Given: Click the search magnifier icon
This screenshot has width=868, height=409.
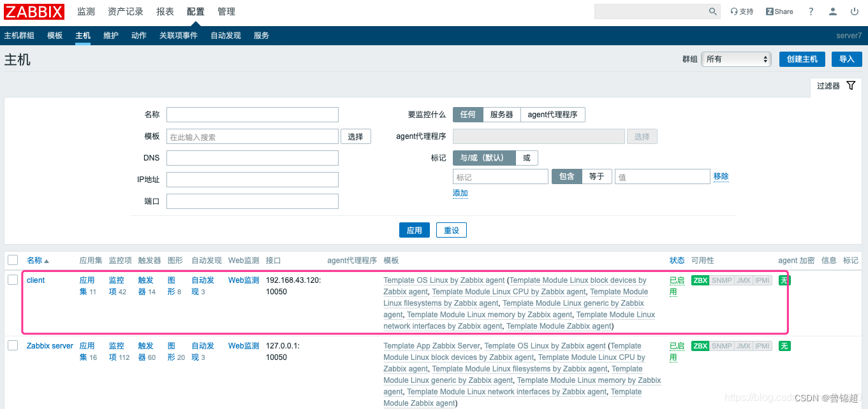Looking at the screenshot, I should [x=713, y=11].
